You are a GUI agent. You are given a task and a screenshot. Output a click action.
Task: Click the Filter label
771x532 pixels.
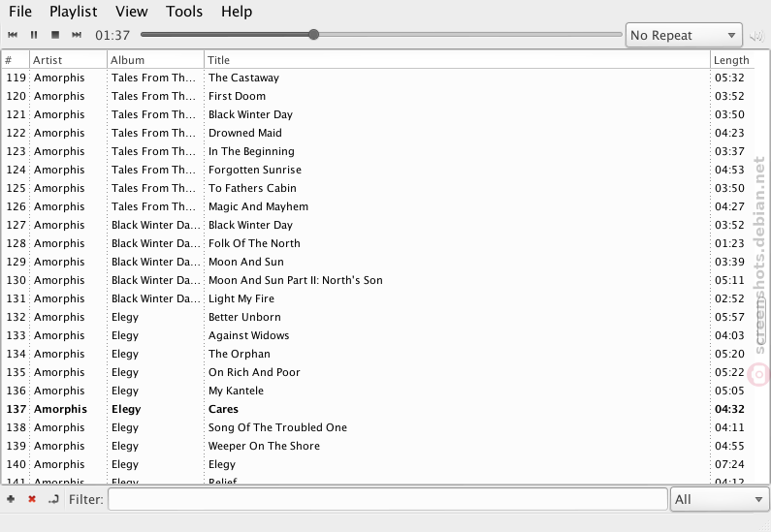click(x=86, y=500)
